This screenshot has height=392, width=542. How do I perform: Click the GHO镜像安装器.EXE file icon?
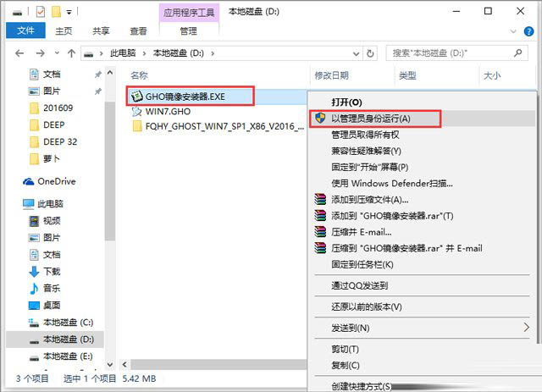point(137,97)
